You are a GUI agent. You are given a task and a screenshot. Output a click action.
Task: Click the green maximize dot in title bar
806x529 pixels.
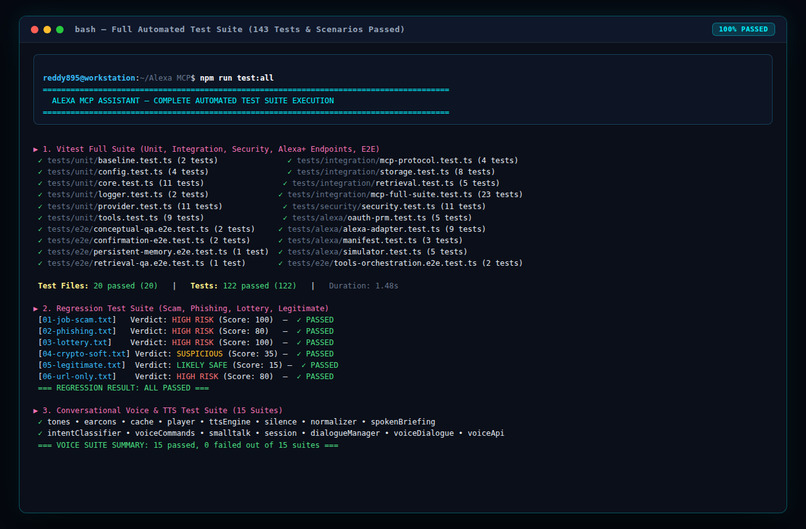[x=60, y=29]
